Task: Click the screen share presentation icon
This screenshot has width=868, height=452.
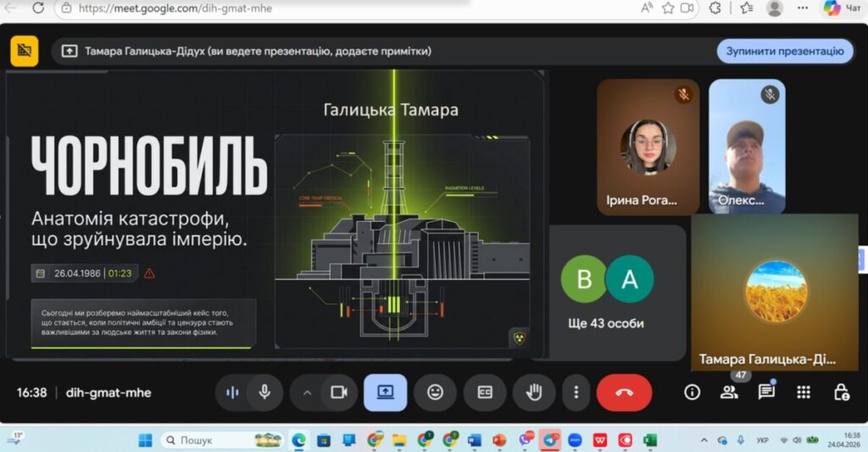Action: 385,392
